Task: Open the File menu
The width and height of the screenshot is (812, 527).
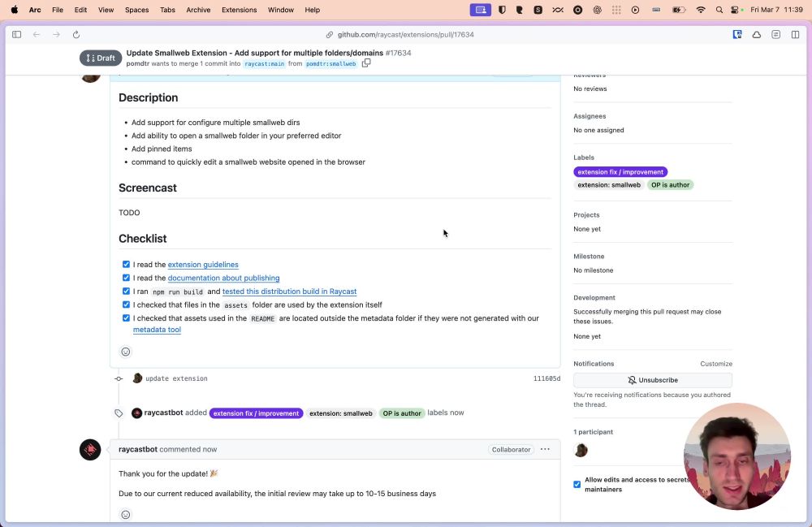Action: click(x=58, y=10)
